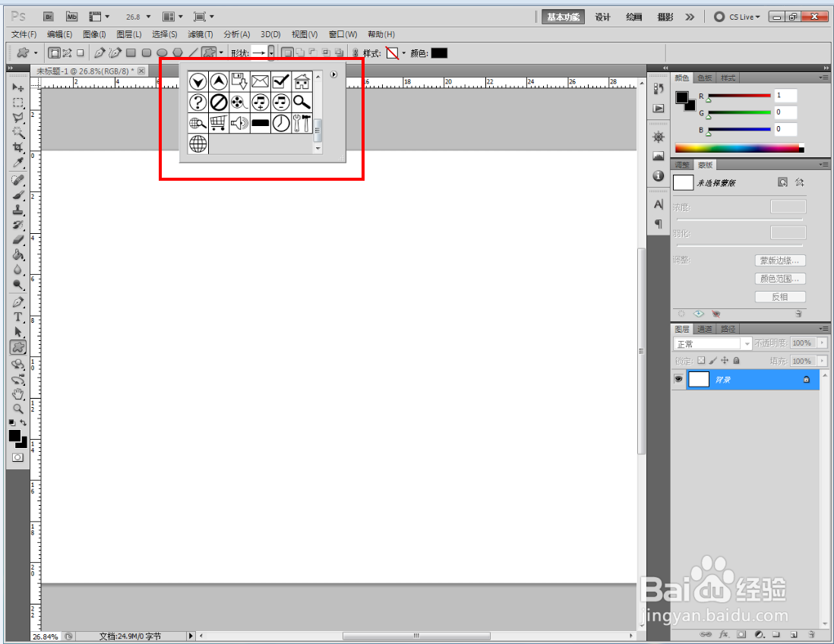Open the 滤镜(T) menu
This screenshot has width=834, height=644.
pyautogui.click(x=200, y=34)
